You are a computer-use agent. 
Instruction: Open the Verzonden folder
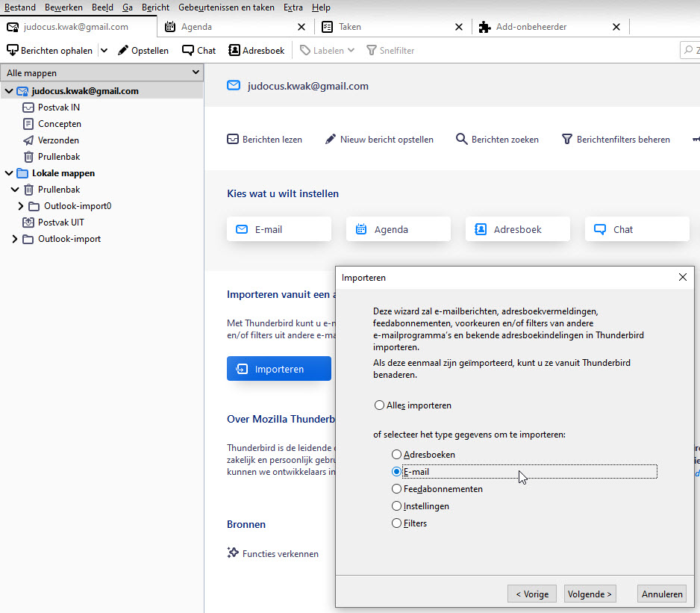58,140
